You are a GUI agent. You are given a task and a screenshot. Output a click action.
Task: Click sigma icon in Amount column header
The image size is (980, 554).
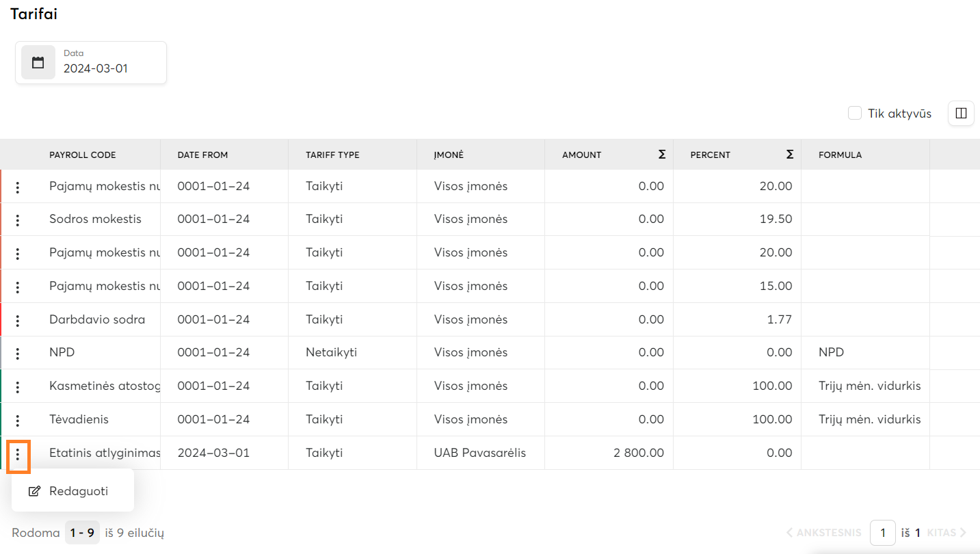pos(661,155)
